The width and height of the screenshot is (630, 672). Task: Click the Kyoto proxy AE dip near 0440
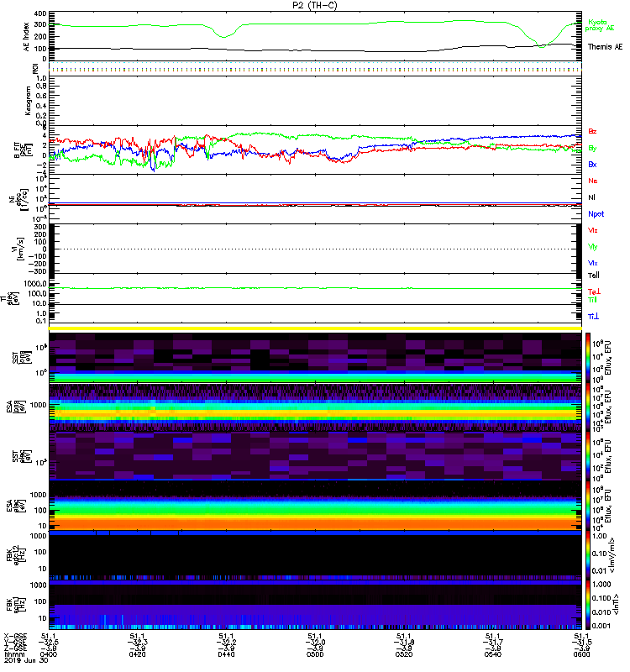coord(223,36)
